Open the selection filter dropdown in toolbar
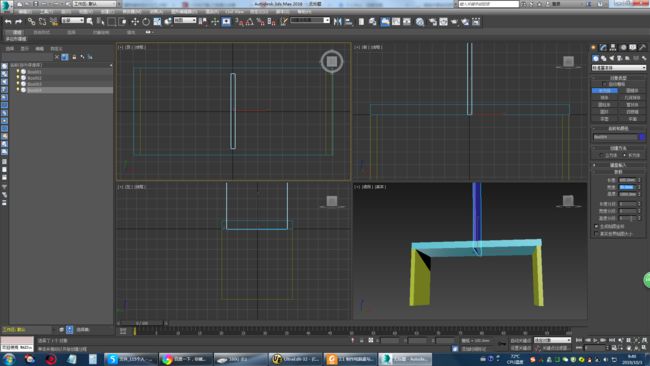 click(x=73, y=20)
